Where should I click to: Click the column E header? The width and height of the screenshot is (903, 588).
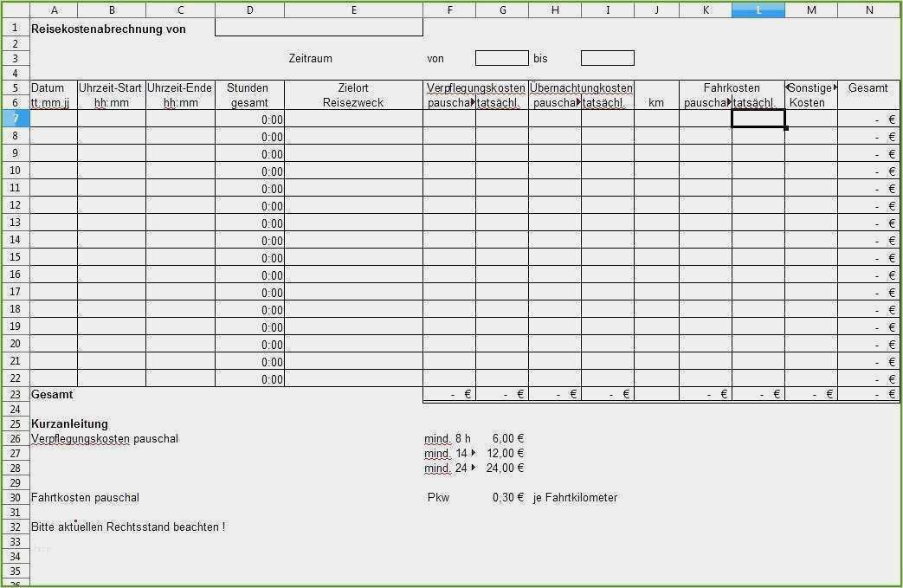(353, 10)
